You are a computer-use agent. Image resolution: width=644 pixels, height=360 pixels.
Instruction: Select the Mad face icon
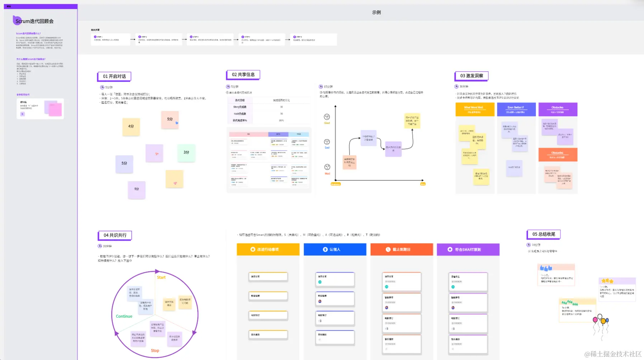pos(327,167)
